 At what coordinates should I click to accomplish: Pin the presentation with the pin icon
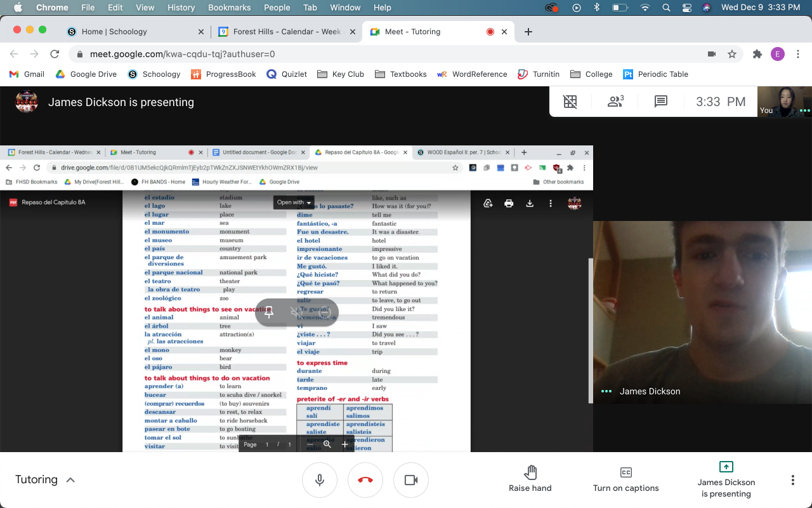[269, 312]
